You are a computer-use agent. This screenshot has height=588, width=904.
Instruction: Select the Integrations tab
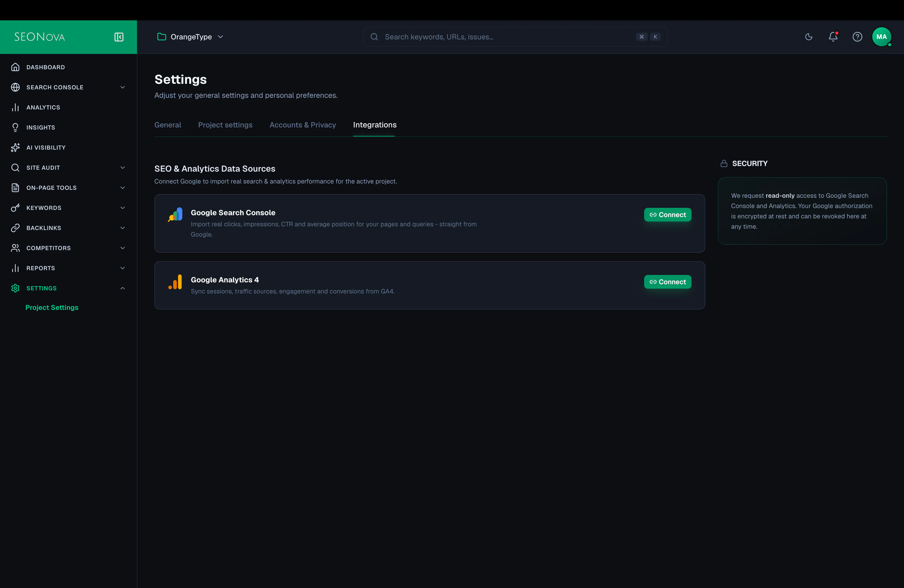tap(375, 125)
